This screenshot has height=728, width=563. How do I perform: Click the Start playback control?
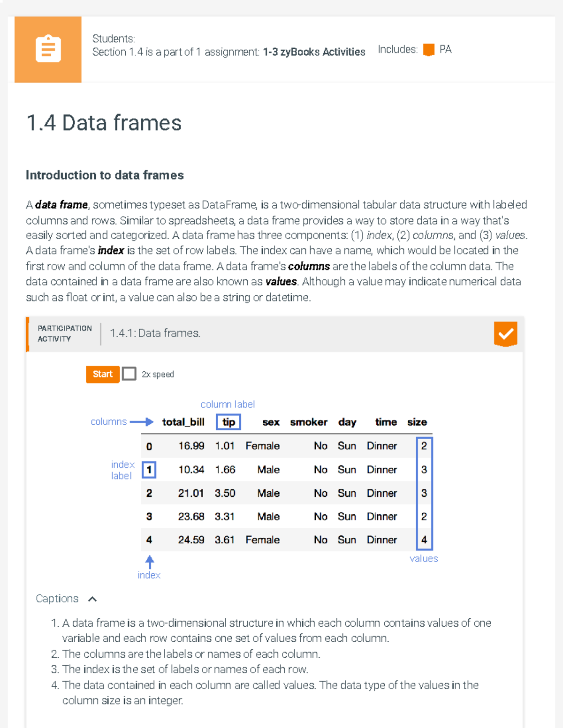tap(102, 374)
